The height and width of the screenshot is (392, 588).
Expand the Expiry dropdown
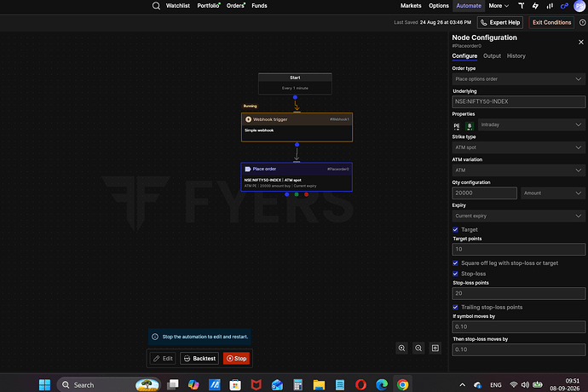click(x=518, y=216)
